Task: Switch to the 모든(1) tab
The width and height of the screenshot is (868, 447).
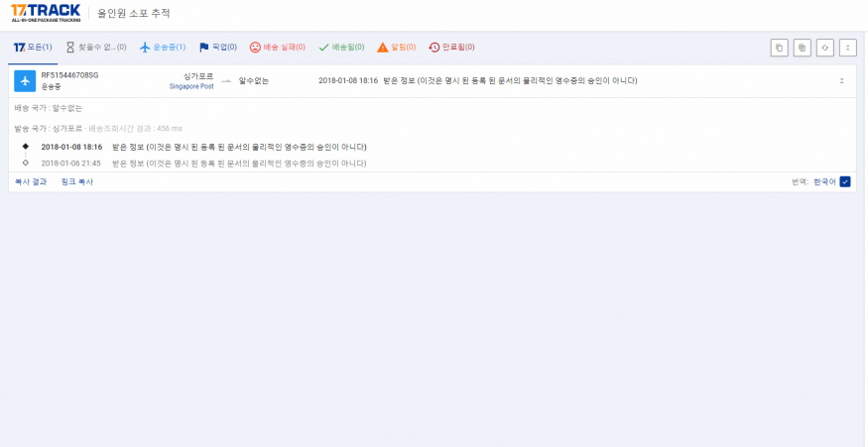Action: coord(33,48)
